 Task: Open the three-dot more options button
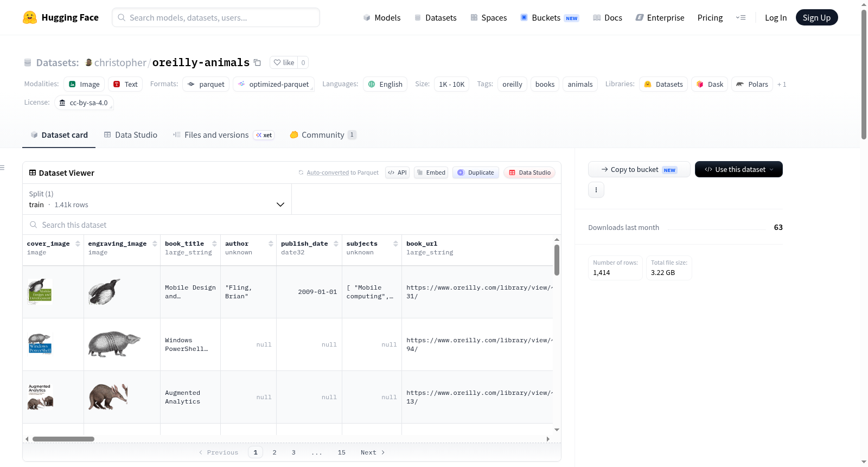click(x=596, y=190)
